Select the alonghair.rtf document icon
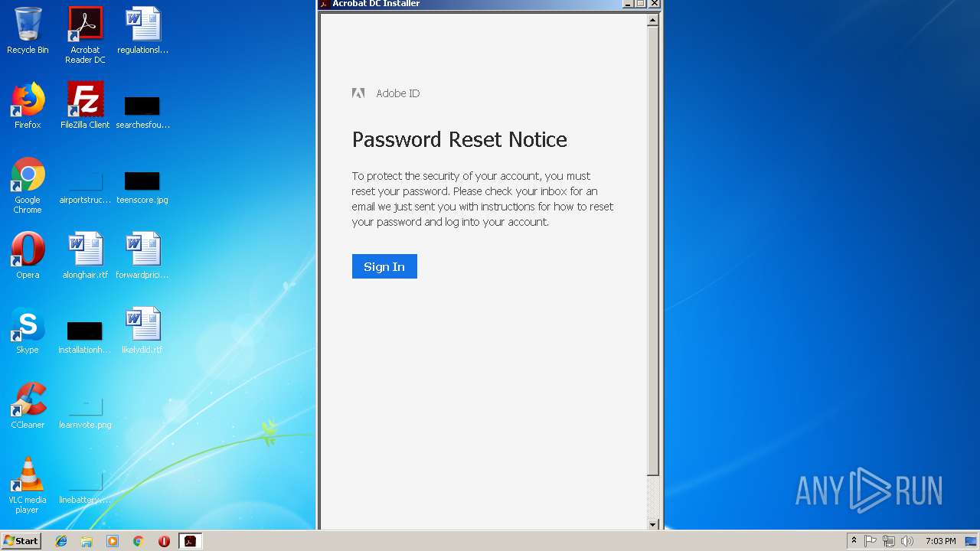Viewport: 980px width, 551px height. [85, 256]
